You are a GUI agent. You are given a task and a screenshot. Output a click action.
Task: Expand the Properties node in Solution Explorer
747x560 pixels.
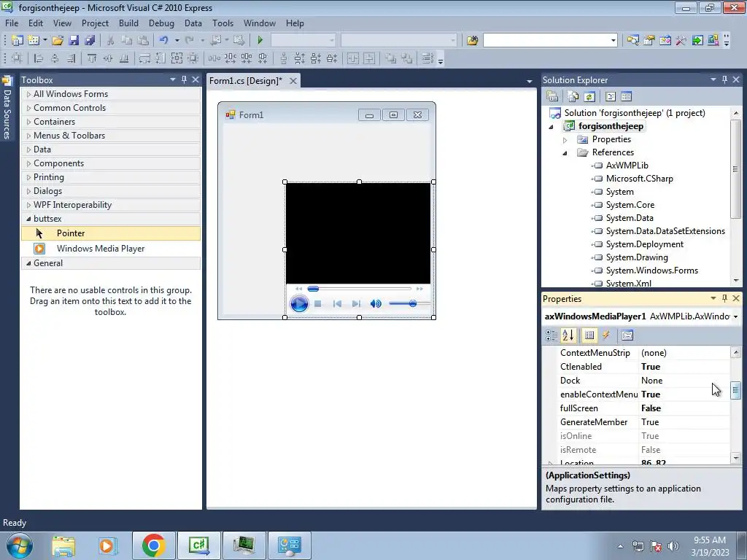[x=565, y=140]
